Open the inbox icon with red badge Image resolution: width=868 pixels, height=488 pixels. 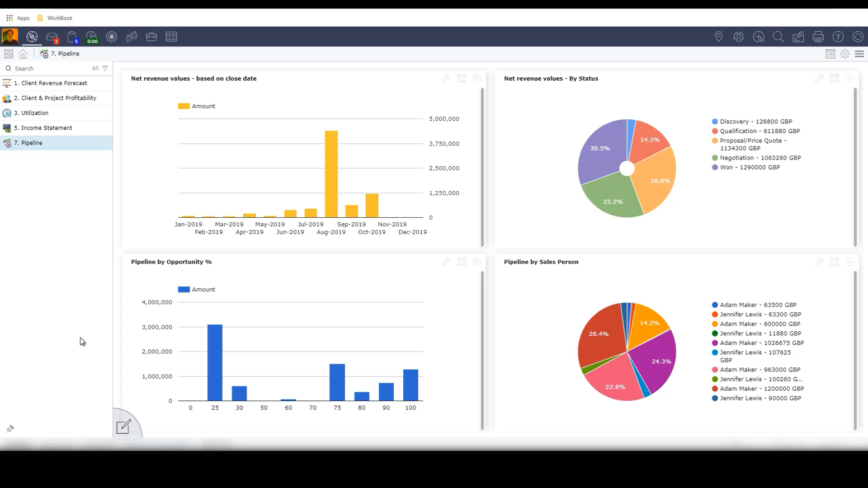[52, 37]
